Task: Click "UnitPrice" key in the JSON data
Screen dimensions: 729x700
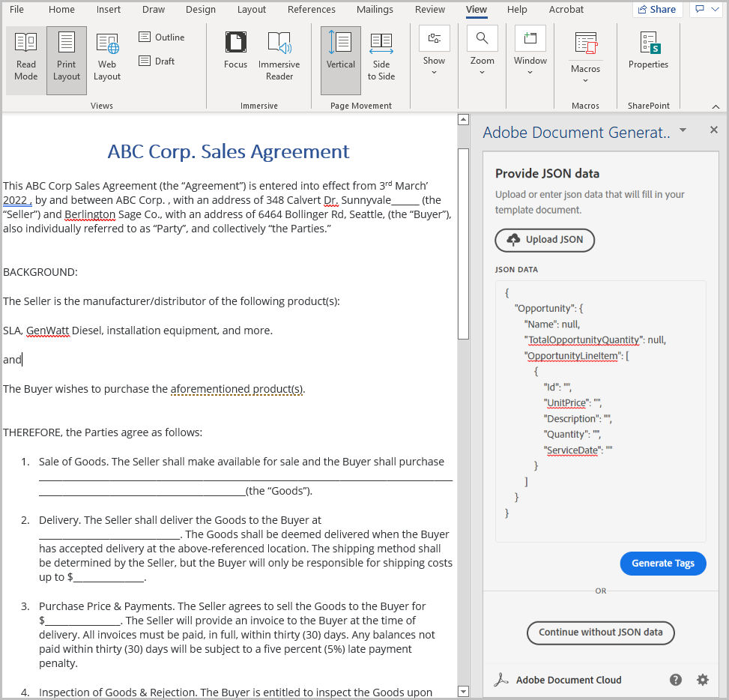Action: tap(566, 402)
